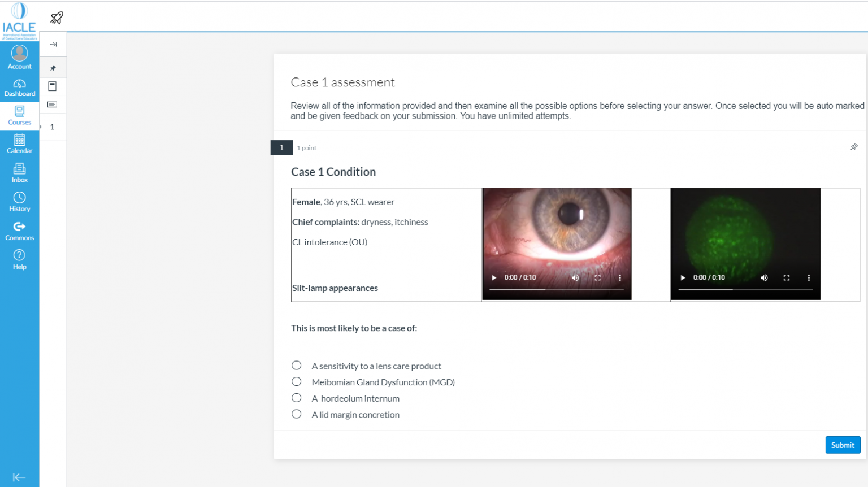Open Commons from the left sidebar

19,229
